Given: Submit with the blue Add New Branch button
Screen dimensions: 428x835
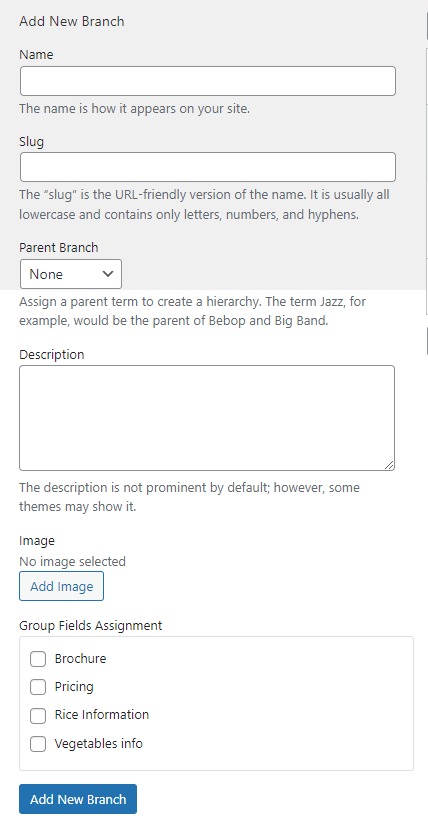Looking at the screenshot, I should click(x=78, y=799).
